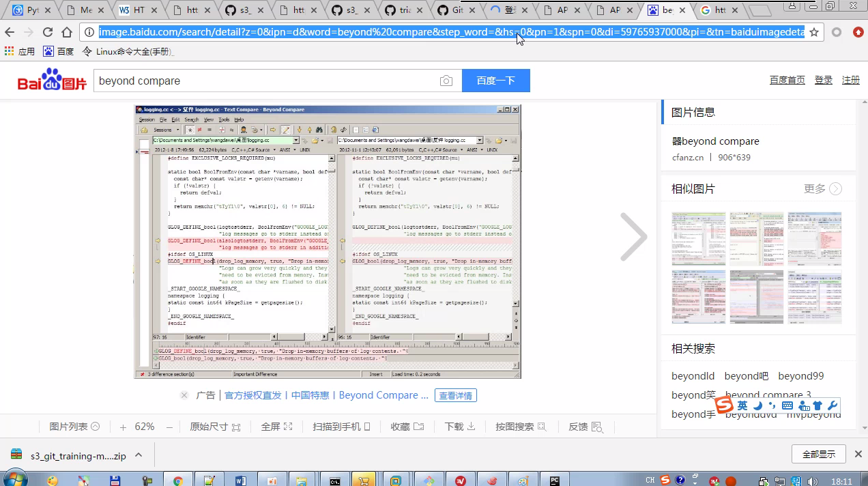Open the middle similar image in bottom row
The image size is (868, 486).
[757, 297]
